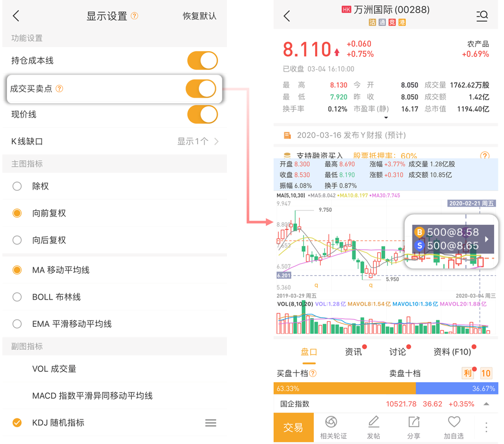Tap 分享 share icon

click(413, 427)
